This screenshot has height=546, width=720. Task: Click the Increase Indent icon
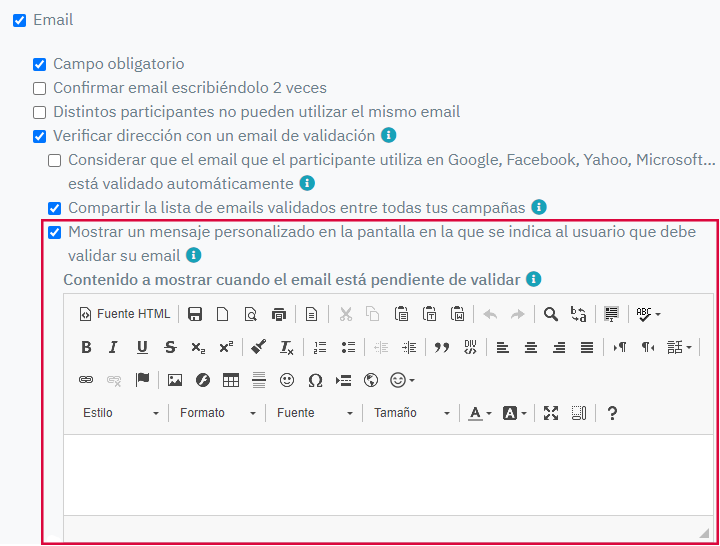(x=409, y=347)
